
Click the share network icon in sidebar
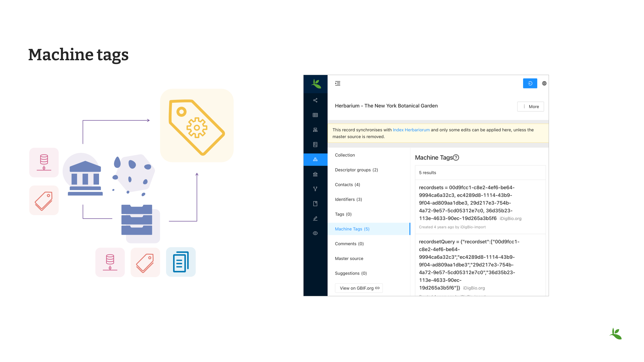coord(315,100)
